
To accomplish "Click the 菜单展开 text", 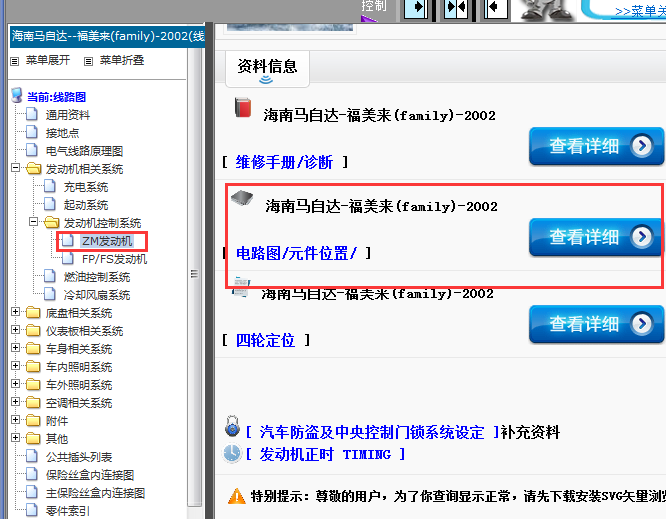I will (48, 60).
